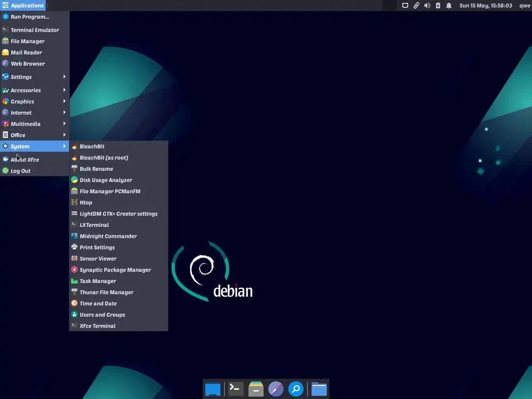
Task: Select BleachBit (as root) entry
Action: pyautogui.click(x=118, y=158)
